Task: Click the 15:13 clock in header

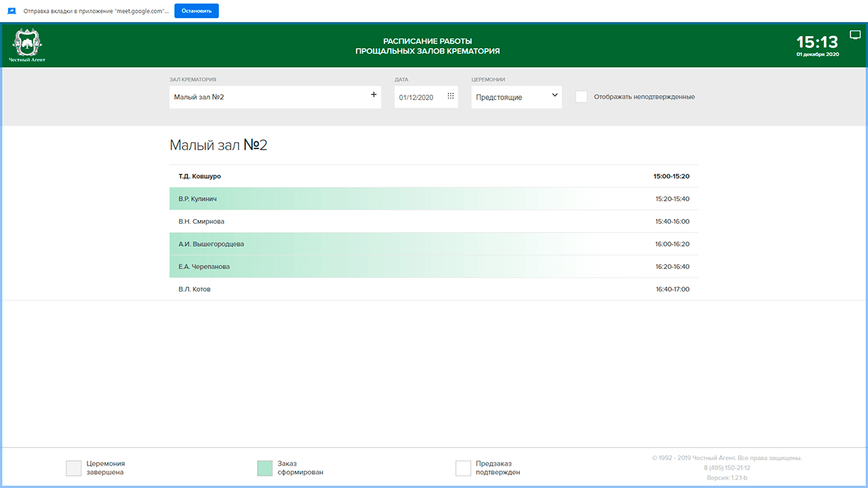Action: coord(817,41)
